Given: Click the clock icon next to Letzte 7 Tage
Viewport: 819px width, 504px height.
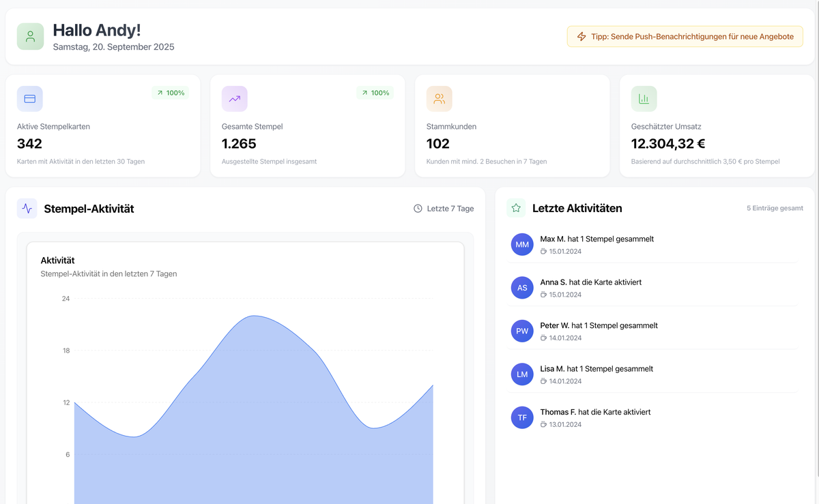Looking at the screenshot, I should tap(417, 208).
